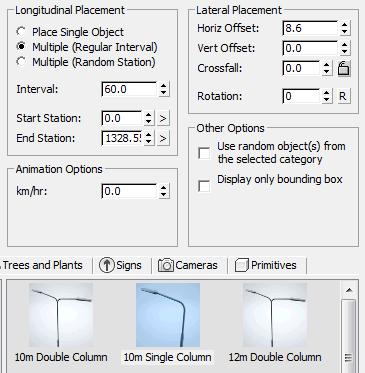Click the Crossfall input field
365x373 pixels.
[301, 68]
